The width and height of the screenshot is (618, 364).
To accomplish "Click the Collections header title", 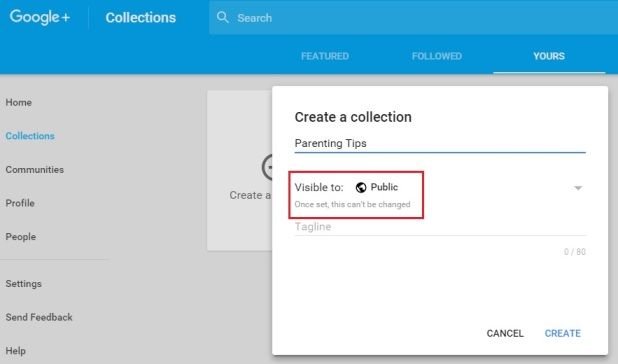I will 141,17.
